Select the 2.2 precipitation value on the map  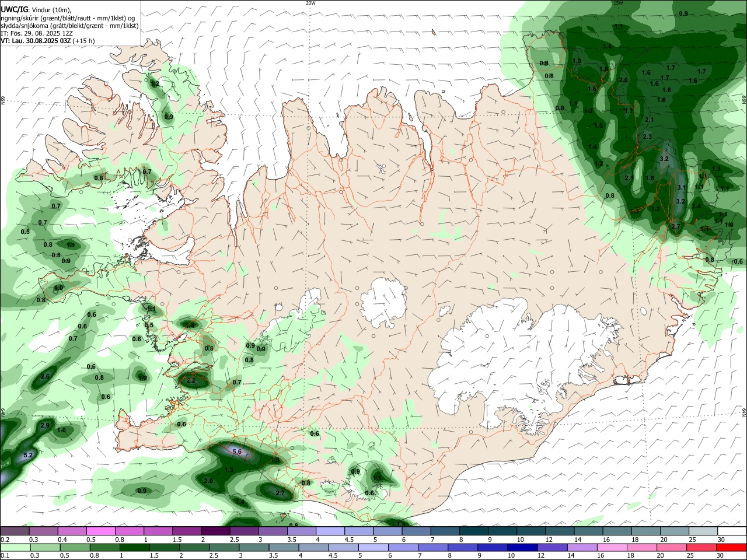point(191,380)
